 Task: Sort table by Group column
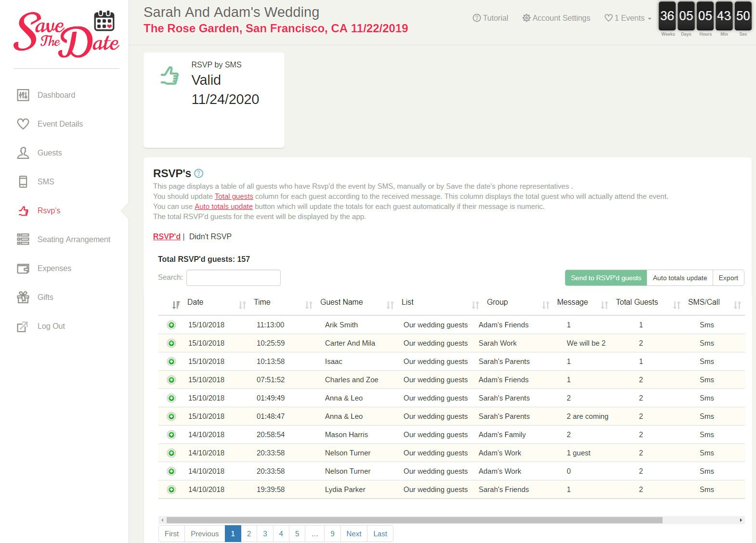pyautogui.click(x=497, y=302)
